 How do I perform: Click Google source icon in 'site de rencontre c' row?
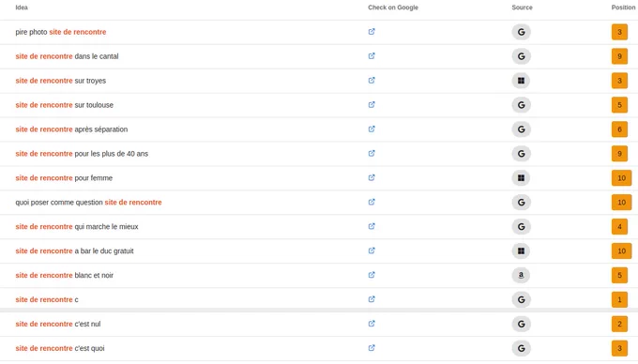pyautogui.click(x=522, y=300)
